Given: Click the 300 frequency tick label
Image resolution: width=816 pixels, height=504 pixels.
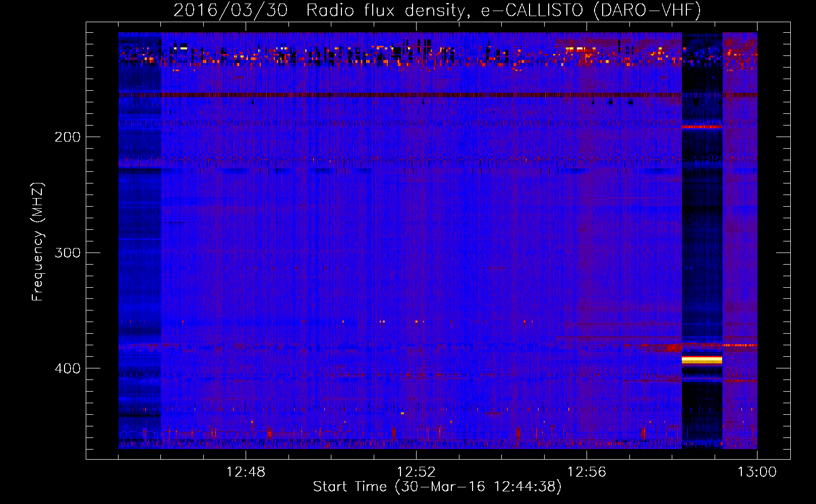Looking at the screenshot, I should pyautogui.click(x=68, y=253).
